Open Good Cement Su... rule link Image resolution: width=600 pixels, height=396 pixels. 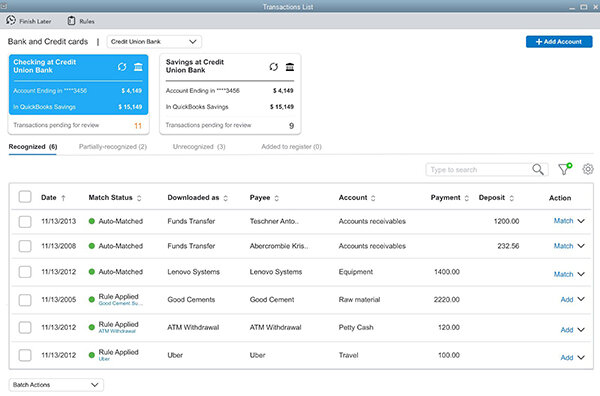(x=121, y=303)
